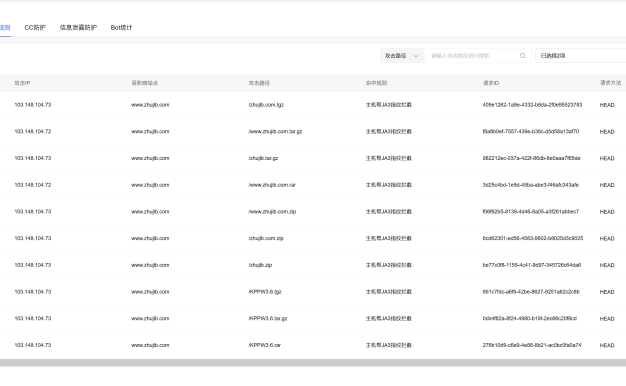626x386 pixels.
Task: Click the 主机帮JA3指纹拦截 rule in the /KPPW3.6.tgz row
Action: click(x=388, y=292)
